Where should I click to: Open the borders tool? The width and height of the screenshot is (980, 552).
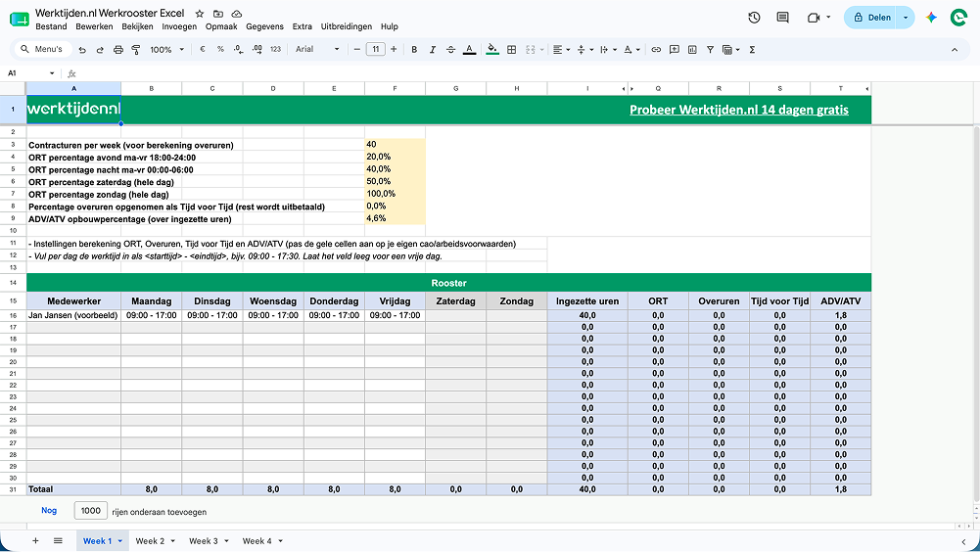[511, 49]
